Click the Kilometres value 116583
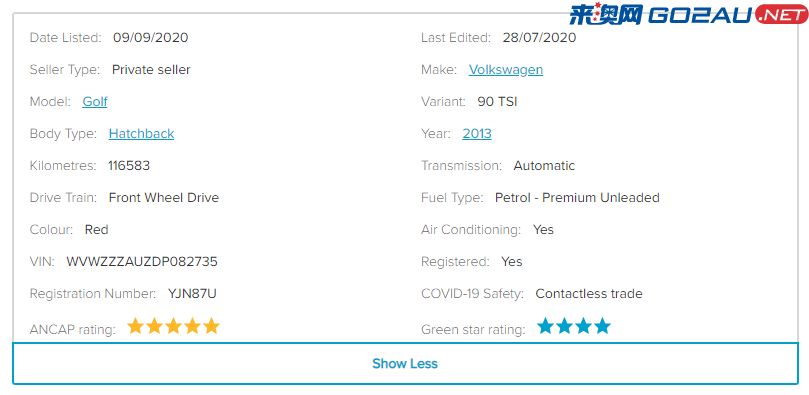 pyautogui.click(x=129, y=166)
